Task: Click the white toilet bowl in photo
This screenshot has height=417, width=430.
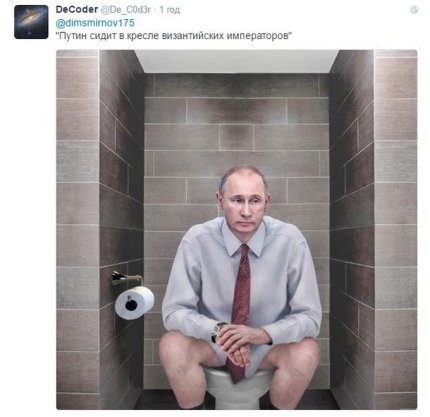Action: [237, 388]
